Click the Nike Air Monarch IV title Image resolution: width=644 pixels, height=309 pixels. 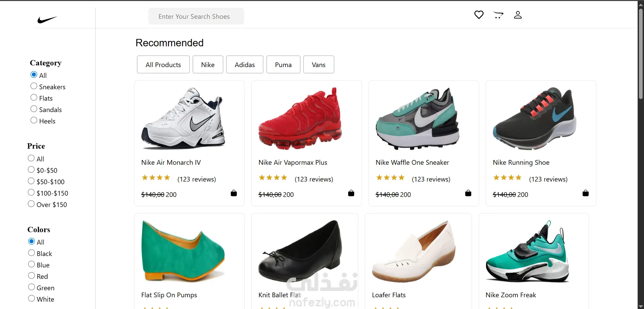click(x=171, y=162)
